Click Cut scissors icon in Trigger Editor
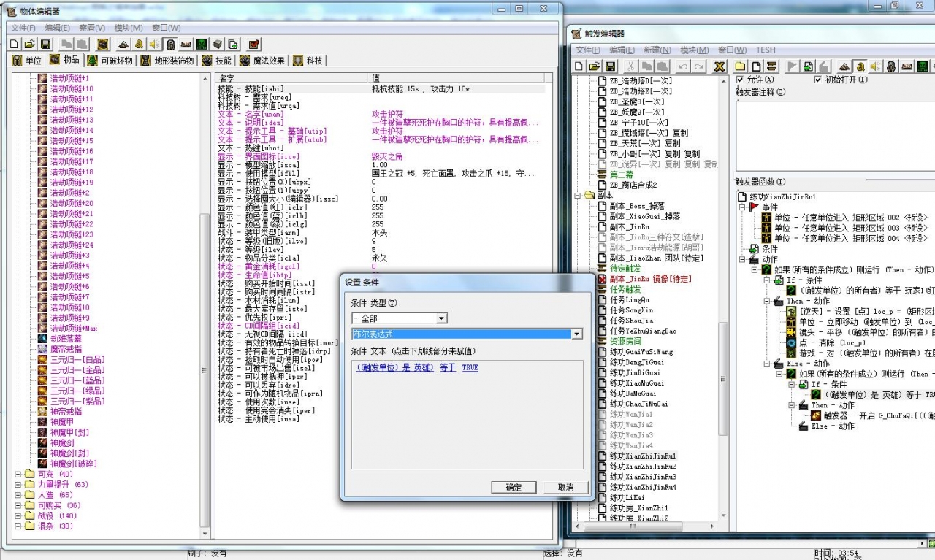 630,66
